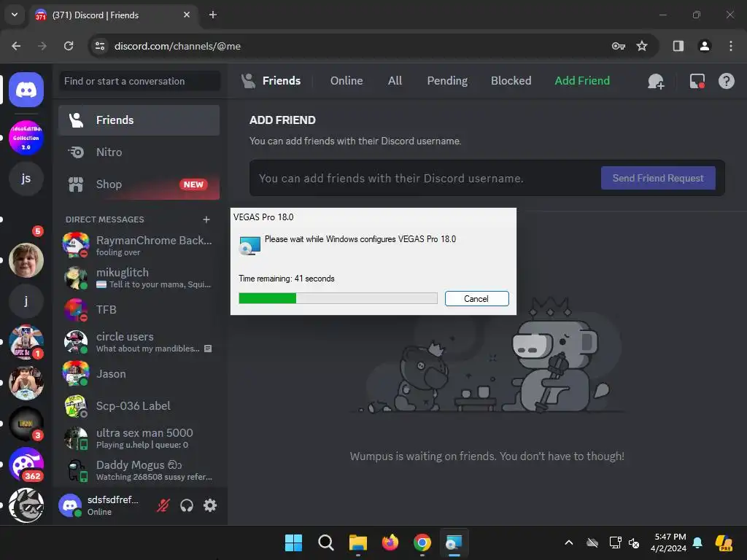Reload the page in Chrome

[x=69, y=46]
